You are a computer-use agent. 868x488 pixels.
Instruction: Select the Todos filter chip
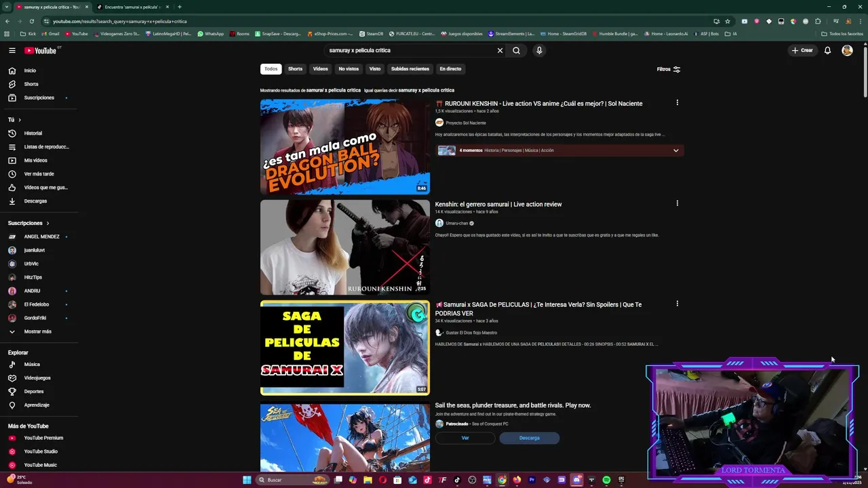(x=271, y=69)
